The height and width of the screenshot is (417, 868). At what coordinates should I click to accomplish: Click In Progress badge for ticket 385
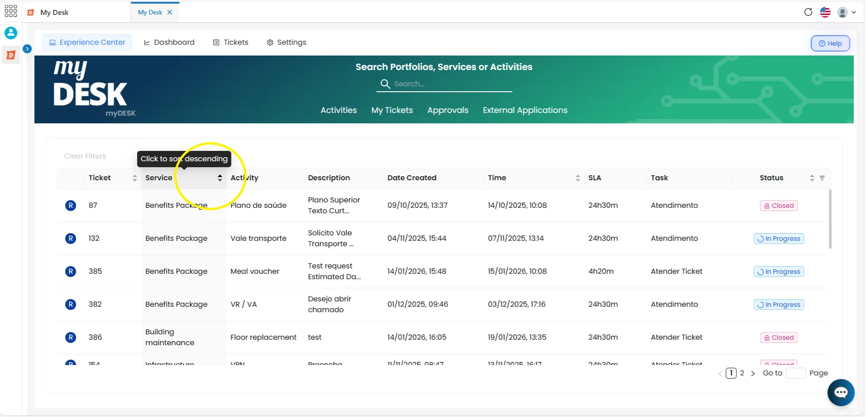778,272
